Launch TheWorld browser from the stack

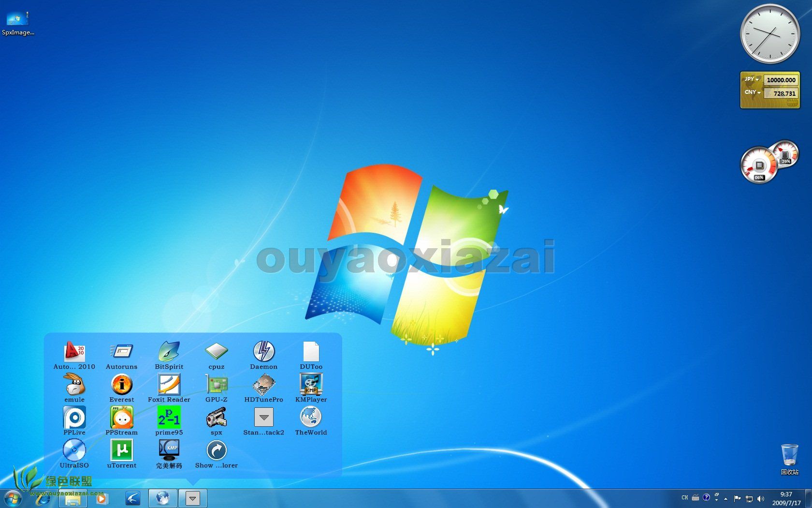(x=311, y=421)
